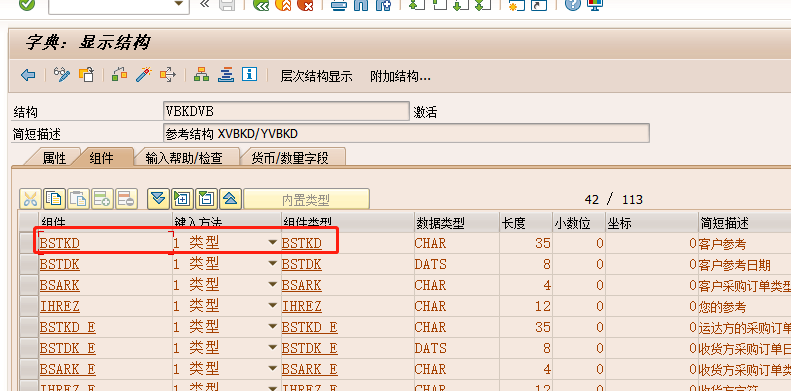The image size is (791, 391).
Task: Click the generate shortcut icon
Action: tap(539, 5)
